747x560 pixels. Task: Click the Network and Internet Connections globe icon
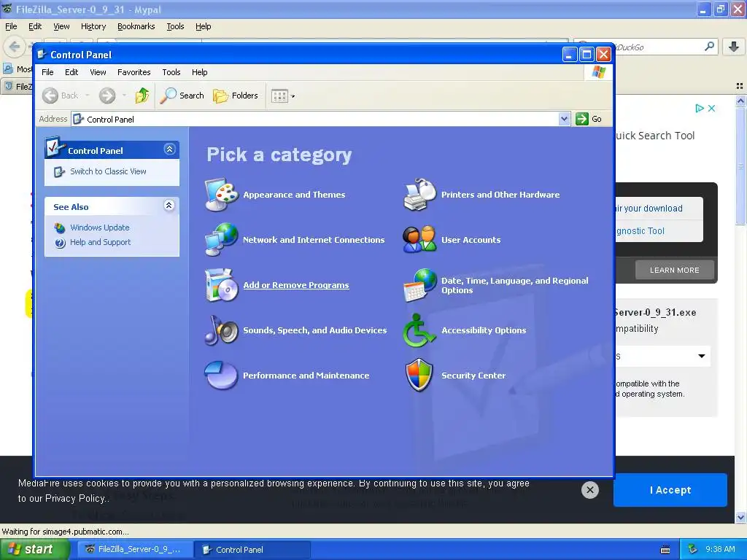(222, 239)
